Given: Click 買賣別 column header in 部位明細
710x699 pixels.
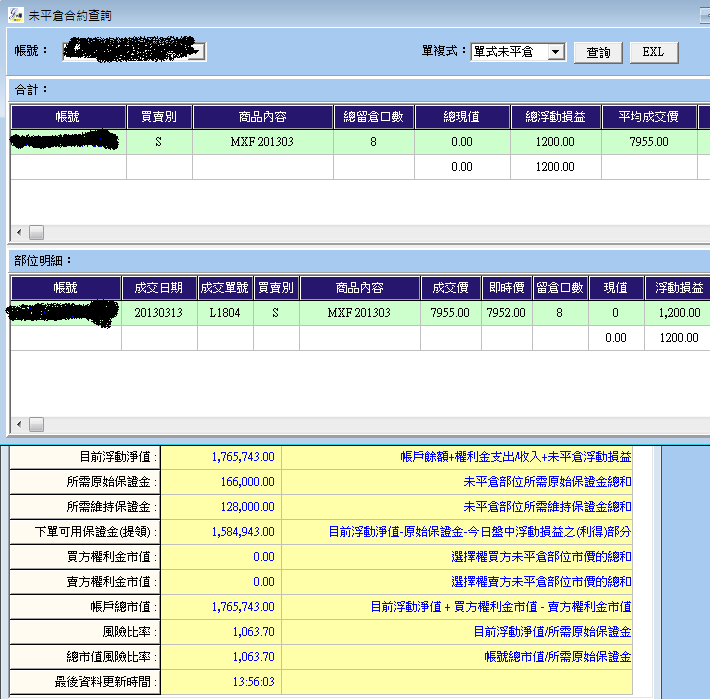Looking at the screenshot, I should tap(276, 288).
